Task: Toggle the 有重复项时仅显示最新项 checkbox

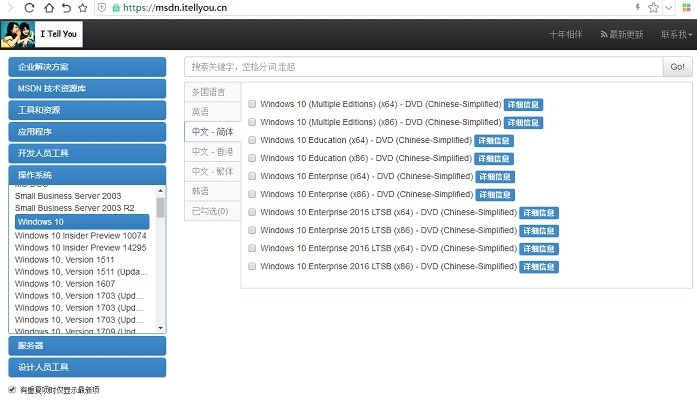Action: (x=12, y=390)
